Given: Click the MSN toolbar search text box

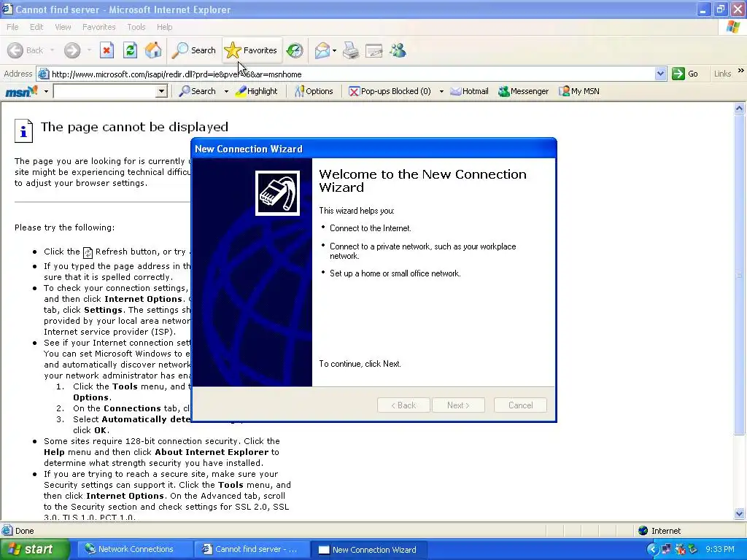Looking at the screenshot, I should (x=105, y=91).
